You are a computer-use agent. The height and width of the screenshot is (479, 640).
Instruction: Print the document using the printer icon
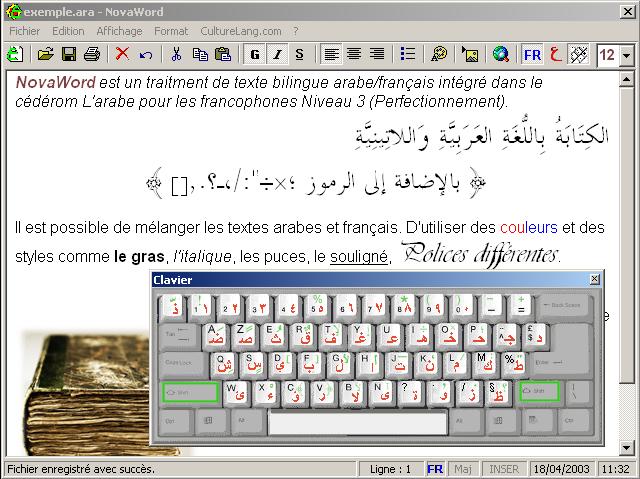[91, 54]
